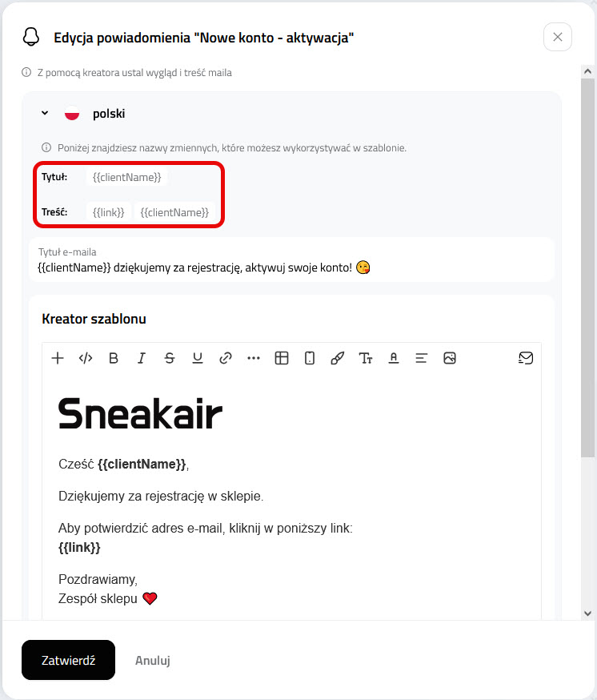The width and height of the screenshot is (597, 700).
Task: Click the Anuluj link
Action: 153,660
